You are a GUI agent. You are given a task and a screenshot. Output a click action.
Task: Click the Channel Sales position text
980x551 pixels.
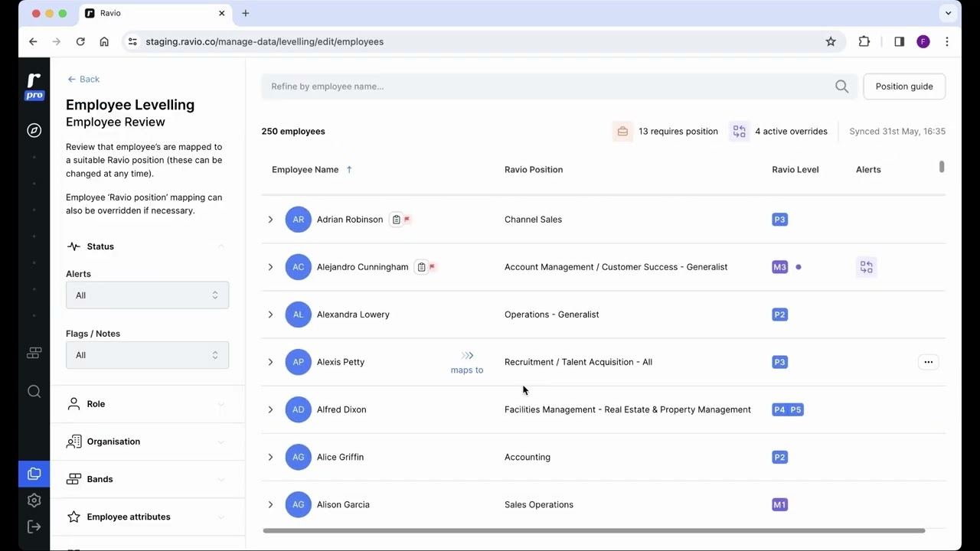(x=533, y=220)
